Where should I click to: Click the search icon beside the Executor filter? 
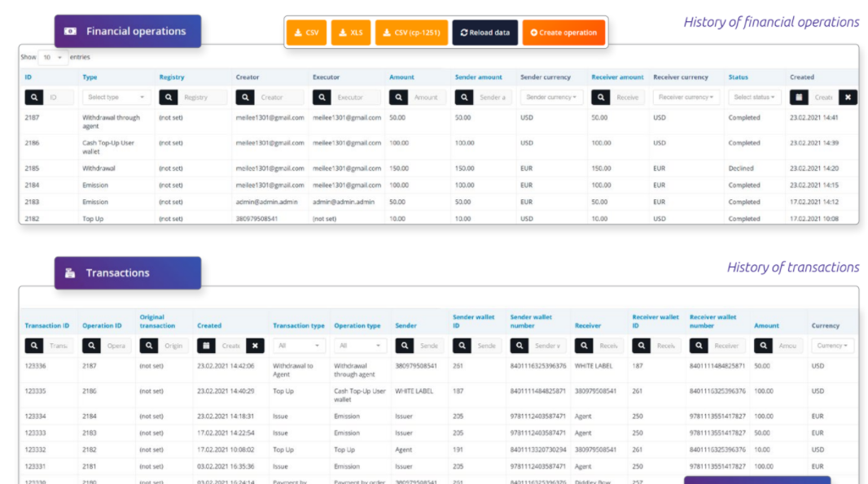(x=322, y=98)
